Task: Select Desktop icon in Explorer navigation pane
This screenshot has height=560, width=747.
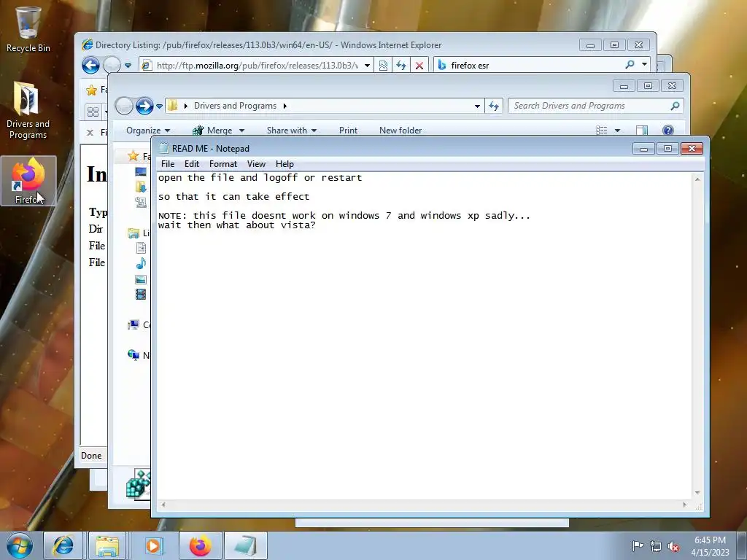Action: point(141,171)
